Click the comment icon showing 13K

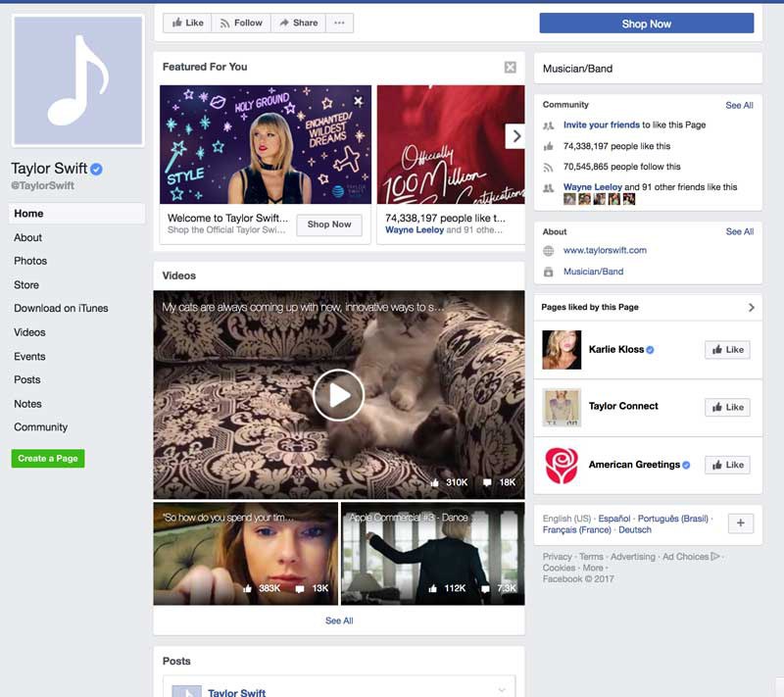click(300, 589)
